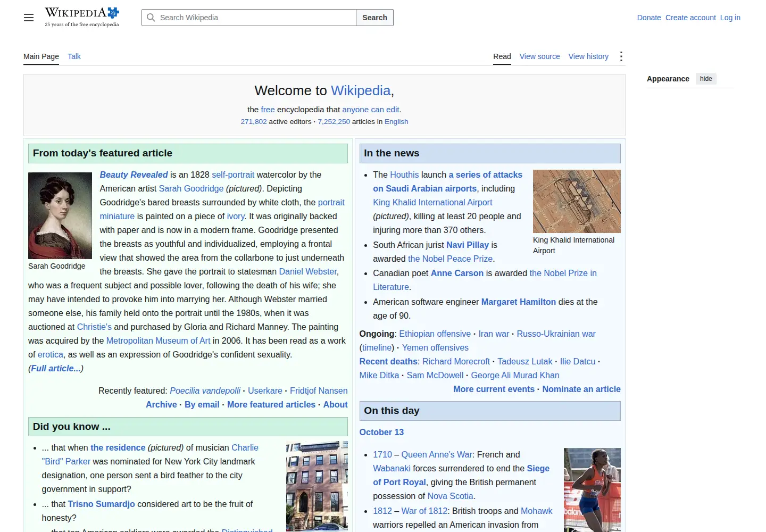This screenshot has height=532, width=766.
Task: Click the Queen Anne's War link
Action: [x=437, y=454]
